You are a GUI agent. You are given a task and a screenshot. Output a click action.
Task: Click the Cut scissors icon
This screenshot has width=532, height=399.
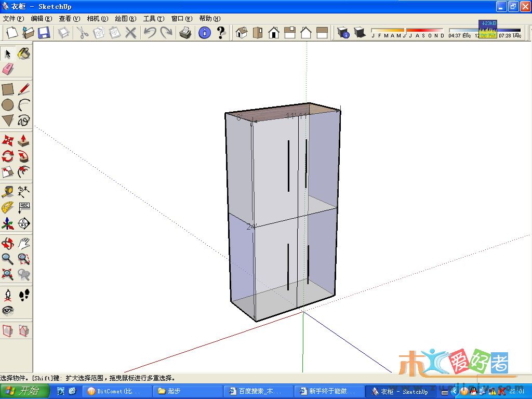click(x=83, y=33)
